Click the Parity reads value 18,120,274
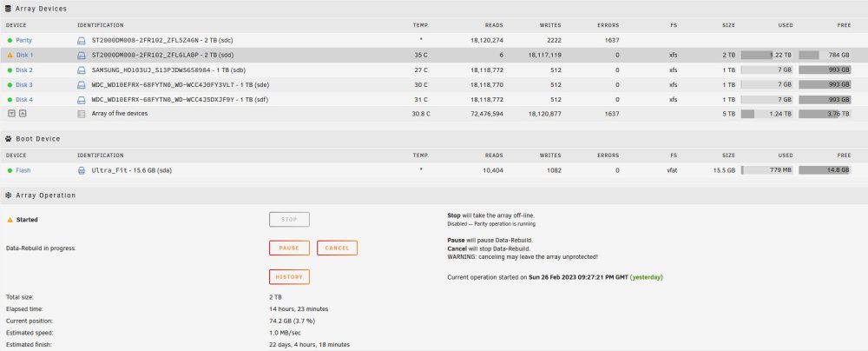Screen dimensions: 868x351 pyautogui.click(x=487, y=41)
